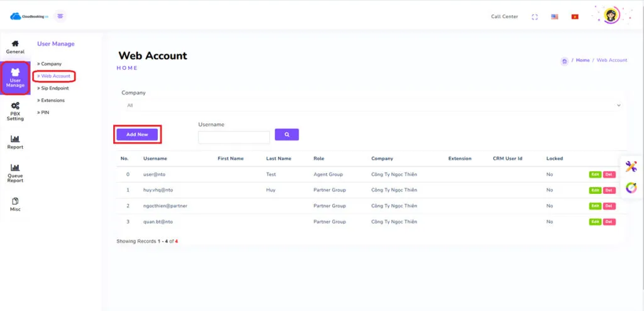
Task: Open the PBX Setting sidebar section
Action: coord(15,111)
